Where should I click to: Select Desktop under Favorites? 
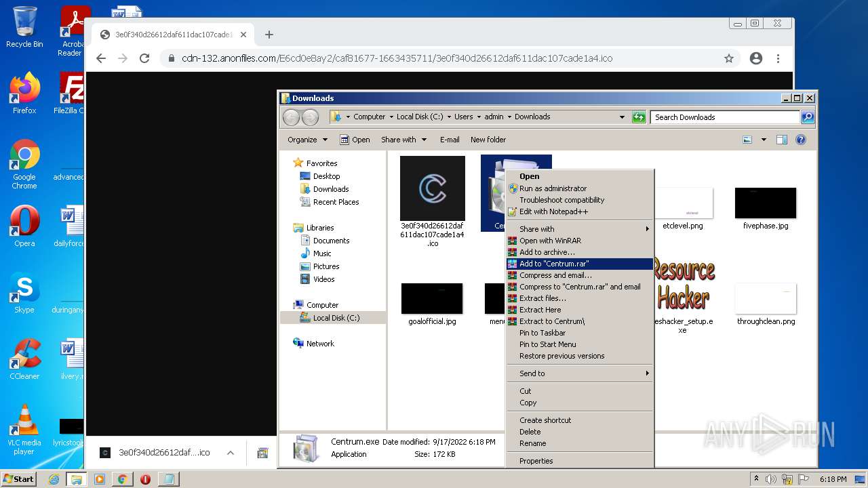[x=326, y=176]
